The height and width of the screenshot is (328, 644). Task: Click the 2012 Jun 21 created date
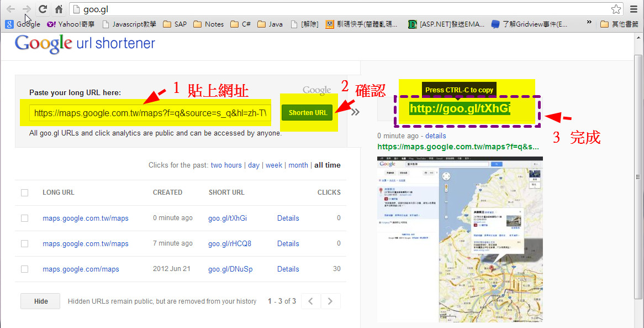[172, 269]
